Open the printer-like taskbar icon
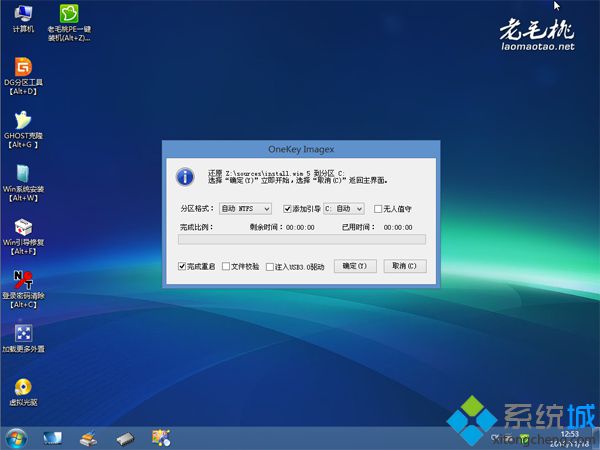The height and width of the screenshot is (450, 600). (88, 438)
